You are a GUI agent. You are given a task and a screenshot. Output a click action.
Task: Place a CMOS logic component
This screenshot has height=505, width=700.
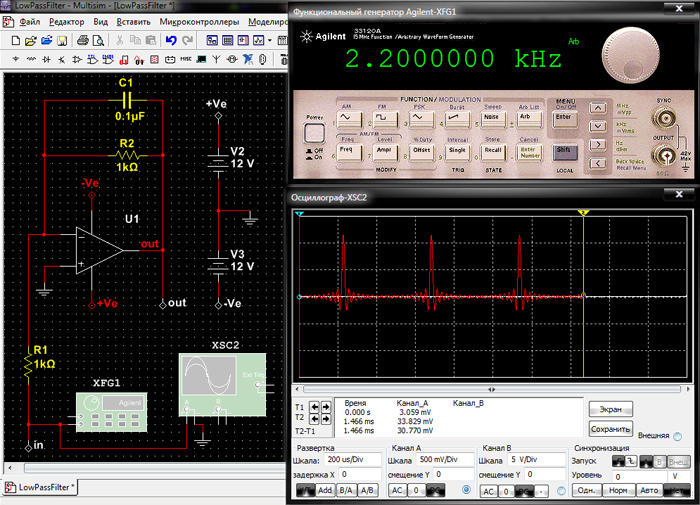click(x=108, y=59)
